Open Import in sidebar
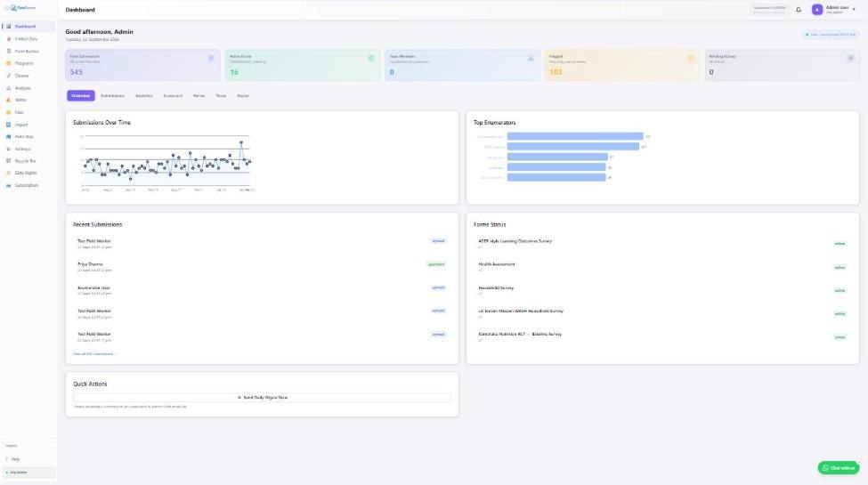The image size is (868, 485). coord(28,125)
